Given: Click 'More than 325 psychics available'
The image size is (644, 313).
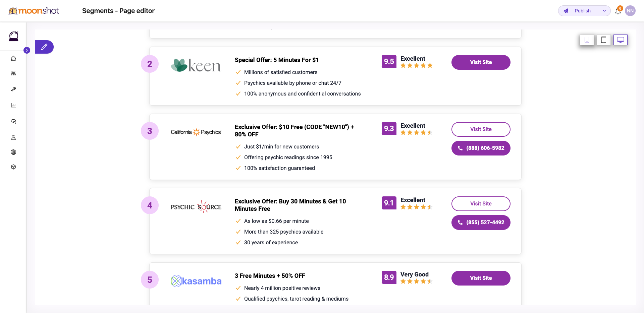Looking at the screenshot, I should (x=284, y=232).
